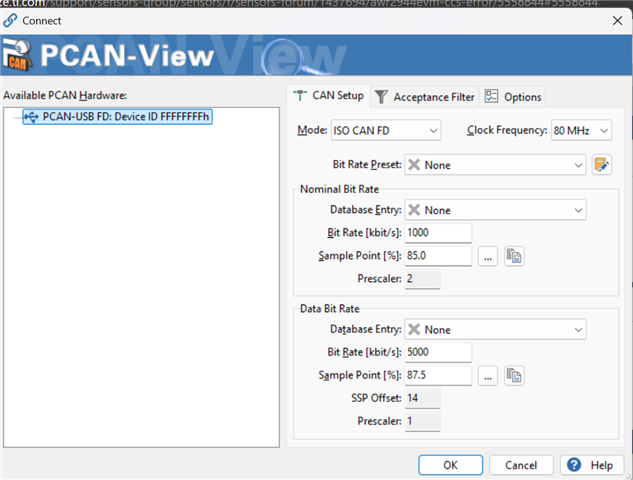Open the Mode ISO CAN FD dropdown
Viewport: 633px width, 480px height.
[386, 130]
